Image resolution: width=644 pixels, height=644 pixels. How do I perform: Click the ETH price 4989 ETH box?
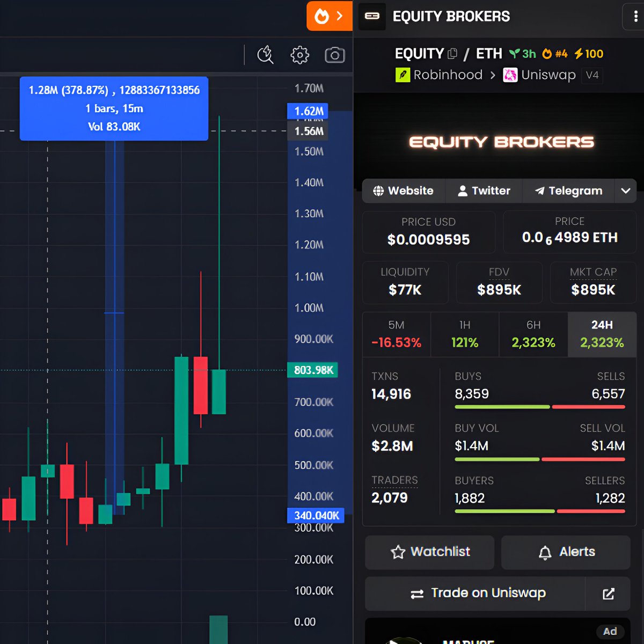(569, 232)
